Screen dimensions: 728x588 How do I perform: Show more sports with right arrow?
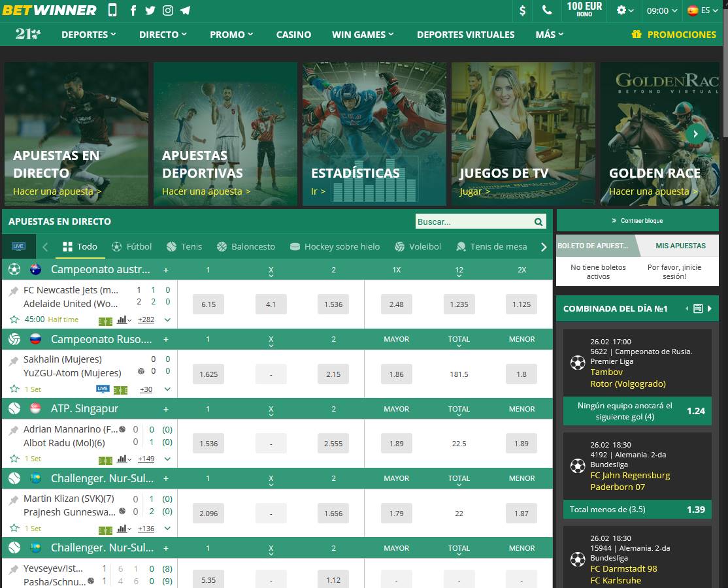point(544,247)
